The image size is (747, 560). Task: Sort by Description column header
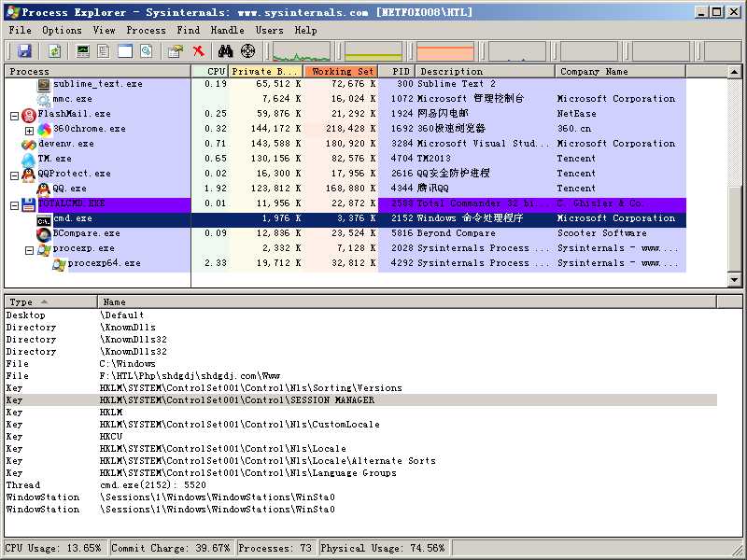(x=486, y=72)
